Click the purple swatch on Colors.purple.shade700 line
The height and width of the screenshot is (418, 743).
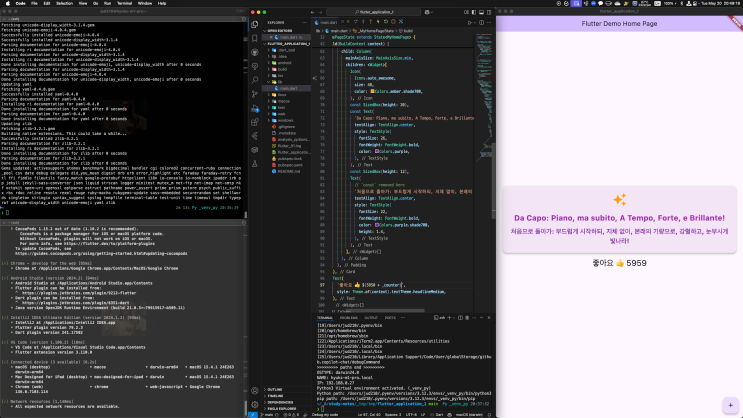pyautogui.click(x=377, y=225)
